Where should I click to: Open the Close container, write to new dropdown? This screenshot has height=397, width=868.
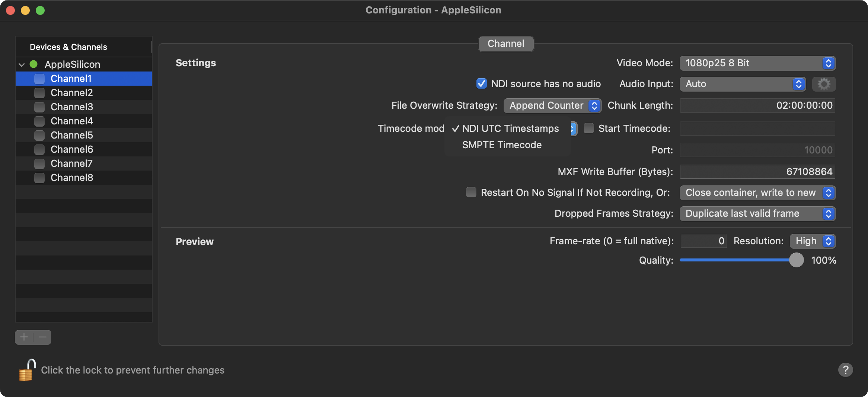757,193
